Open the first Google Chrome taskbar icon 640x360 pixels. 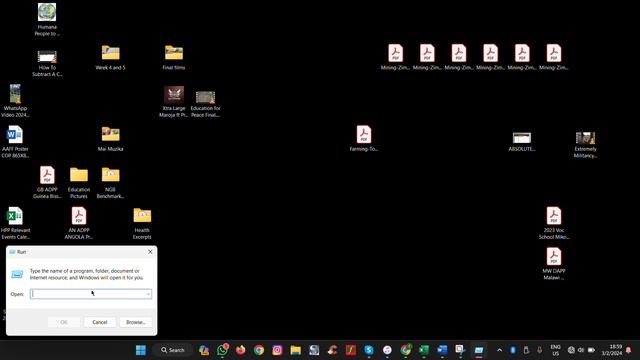tap(259, 350)
